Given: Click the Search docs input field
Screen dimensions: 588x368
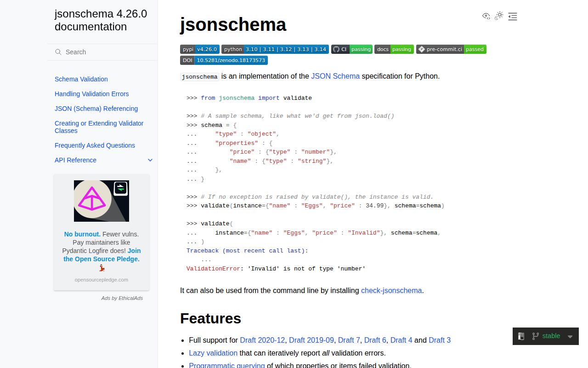Looking at the screenshot, I should click(102, 52).
